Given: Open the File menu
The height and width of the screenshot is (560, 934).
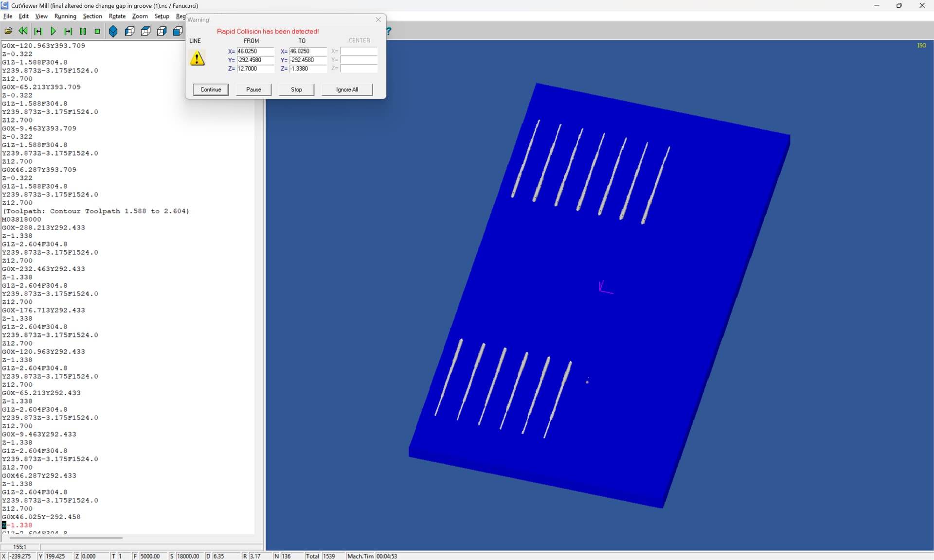Looking at the screenshot, I should (x=8, y=16).
